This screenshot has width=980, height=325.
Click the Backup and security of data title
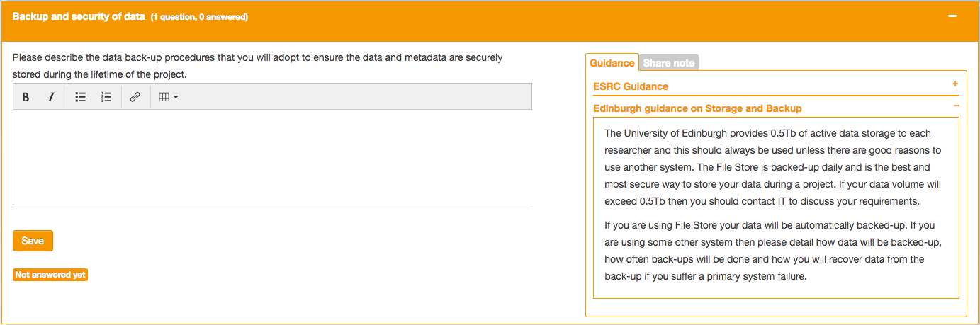coord(79,16)
